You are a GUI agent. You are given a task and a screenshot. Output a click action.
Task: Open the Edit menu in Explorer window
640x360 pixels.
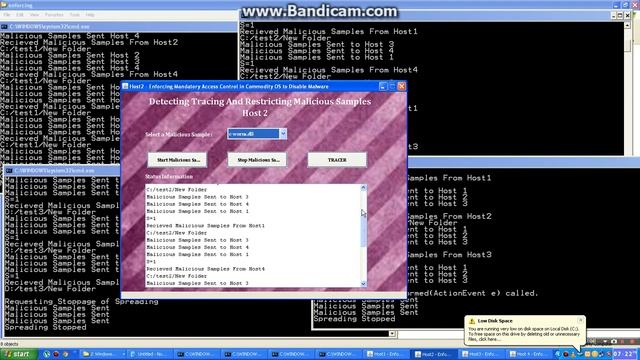point(20,15)
